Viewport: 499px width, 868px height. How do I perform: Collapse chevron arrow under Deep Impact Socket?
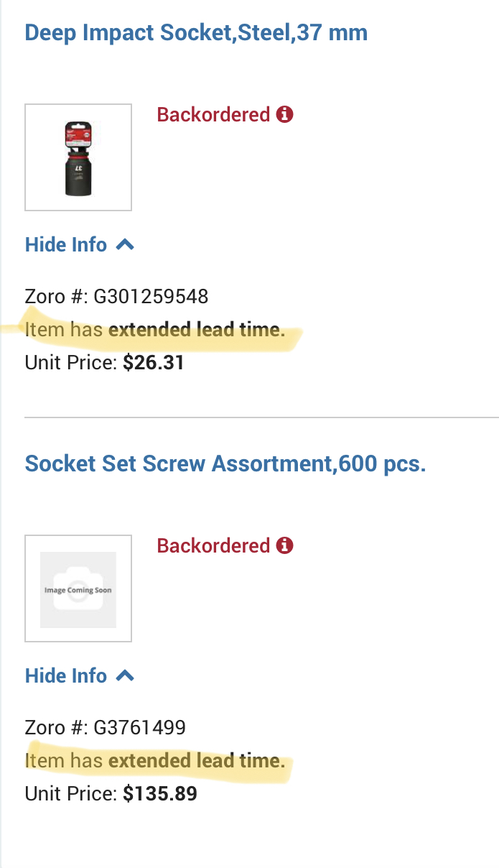(125, 244)
